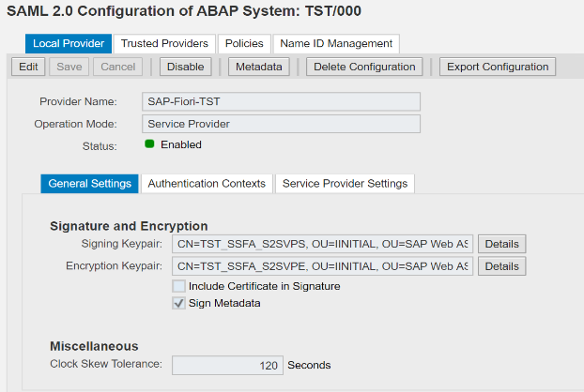This screenshot has height=392, width=584.
Task: Switch to the Trusted Providers tab
Action: (164, 43)
